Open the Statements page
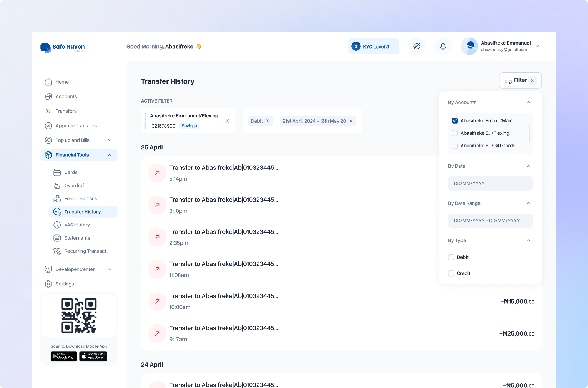The image size is (588, 388). (77, 238)
